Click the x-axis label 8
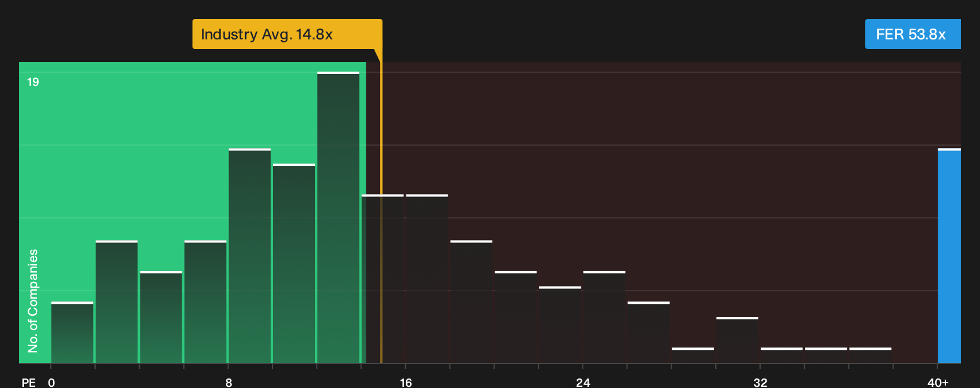Image resolution: width=980 pixels, height=388 pixels. click(228, 383)
